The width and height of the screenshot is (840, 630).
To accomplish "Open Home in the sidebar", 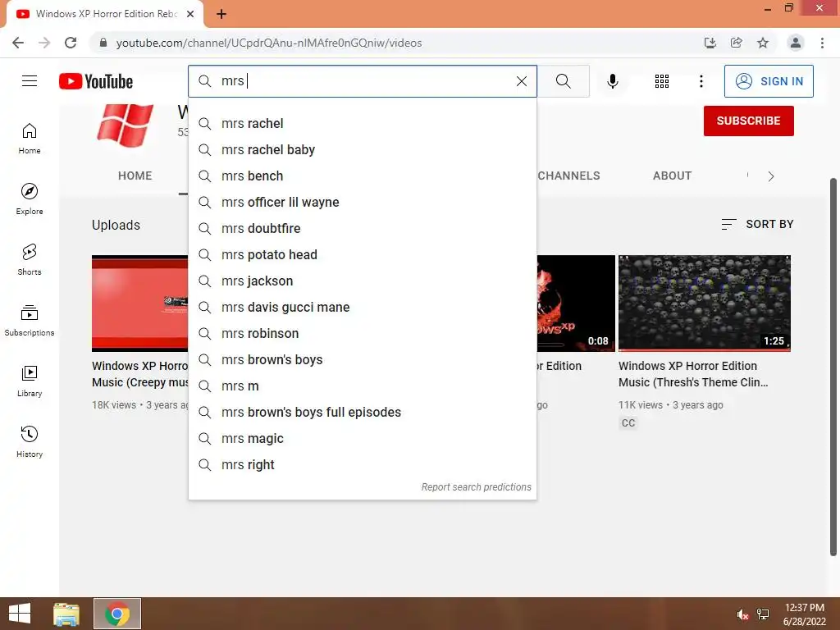I will coord(30,139).
